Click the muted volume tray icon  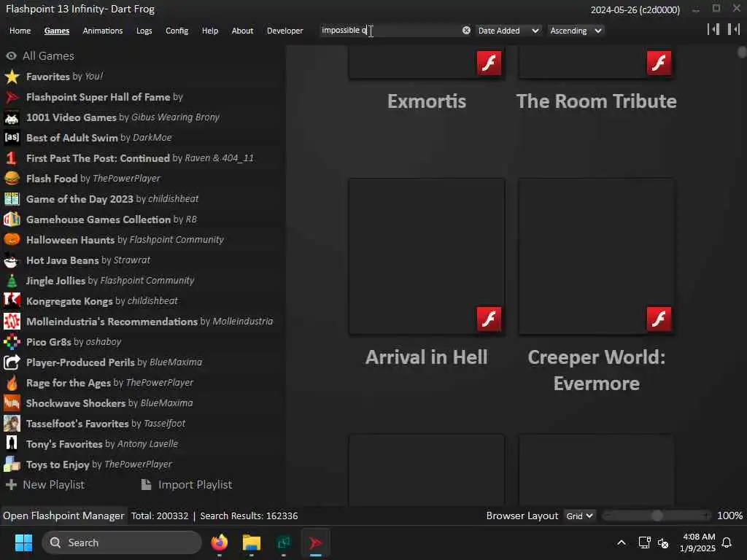click(663, 542)
